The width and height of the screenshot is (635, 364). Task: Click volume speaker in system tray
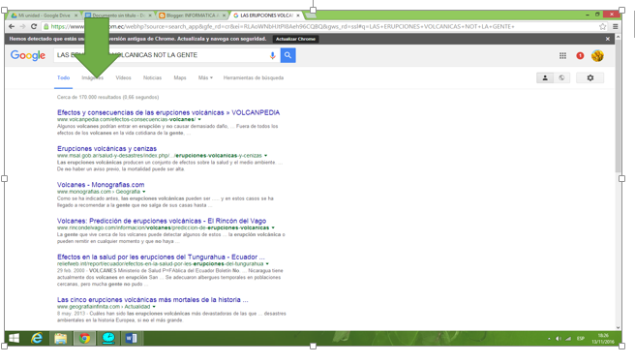pos(559,339)
